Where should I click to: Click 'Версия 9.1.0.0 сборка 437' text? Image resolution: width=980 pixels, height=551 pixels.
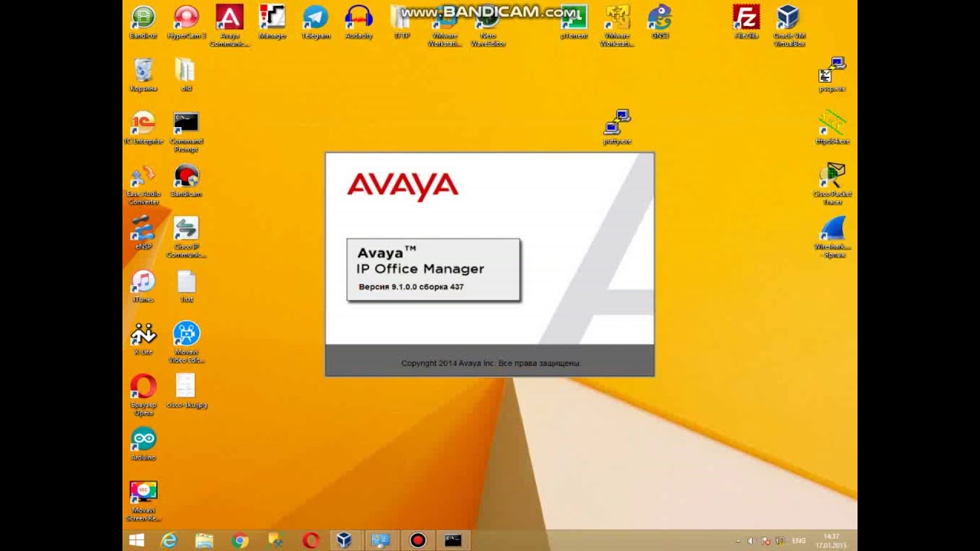[x=411, y=287]
